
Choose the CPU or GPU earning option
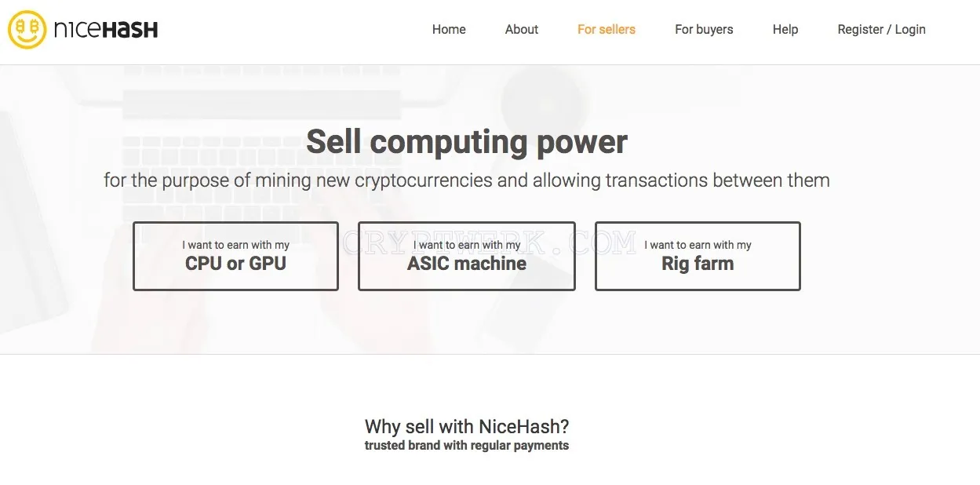point(235,257)
